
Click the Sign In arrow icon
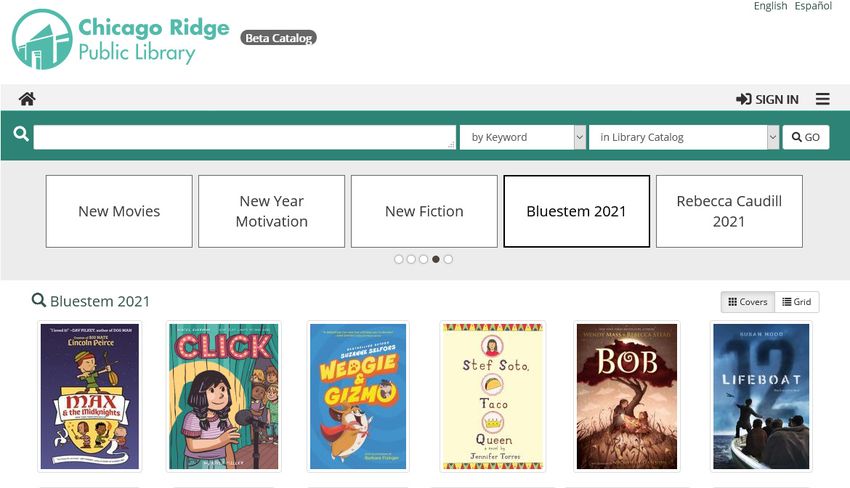743,99
